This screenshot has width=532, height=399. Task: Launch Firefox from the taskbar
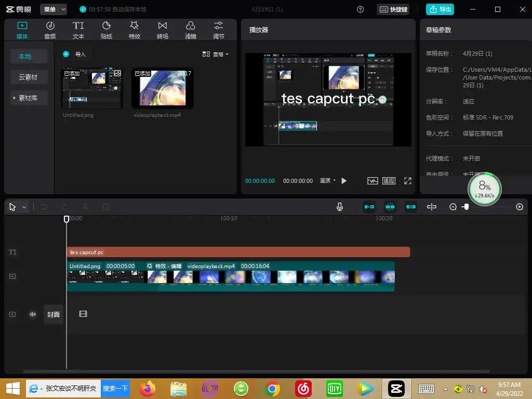click(x=147, y=389)
